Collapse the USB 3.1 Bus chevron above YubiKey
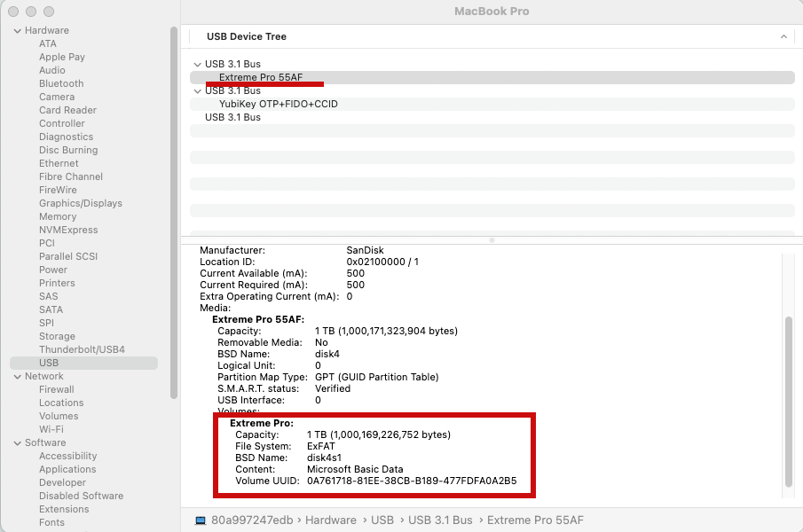The width and height of the screenshot is (803, 532). tap(197, 91)
